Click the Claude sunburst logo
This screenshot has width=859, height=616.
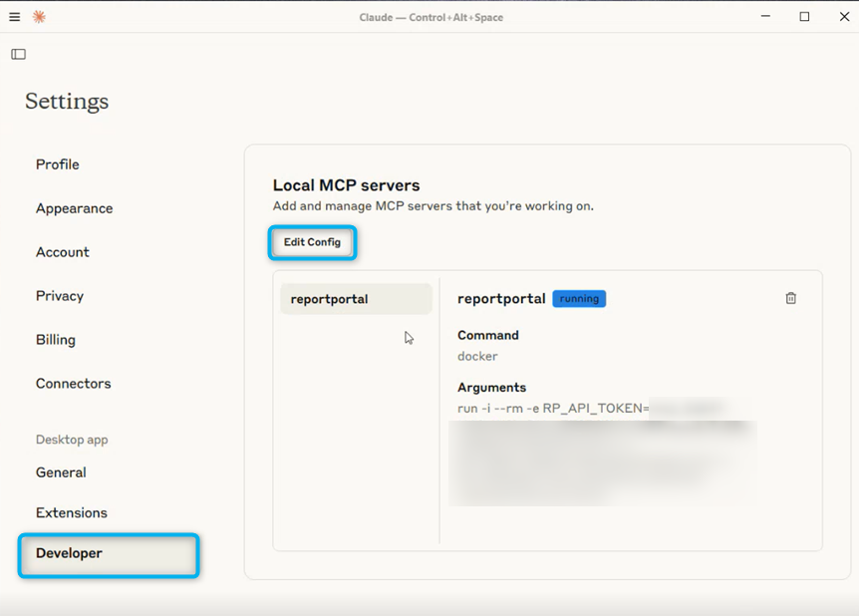click(38, 17)
